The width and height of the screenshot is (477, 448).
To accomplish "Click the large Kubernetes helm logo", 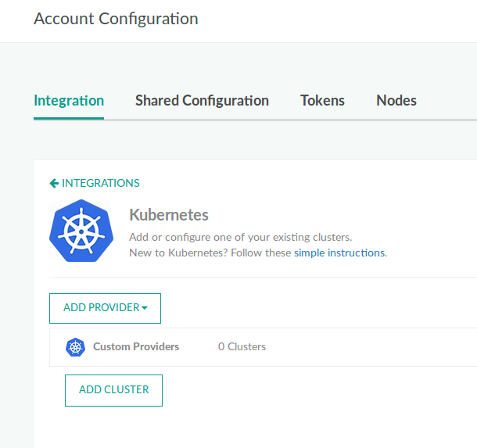I will 81,231.
